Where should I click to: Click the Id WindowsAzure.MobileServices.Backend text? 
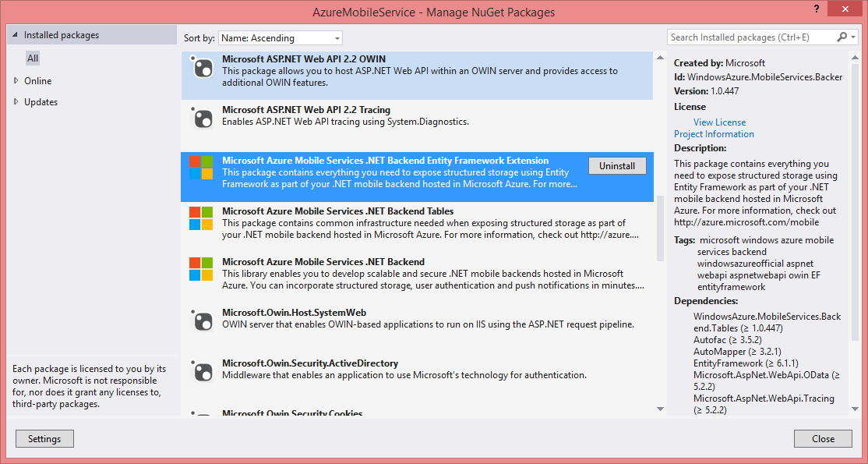tap(758, 77)
